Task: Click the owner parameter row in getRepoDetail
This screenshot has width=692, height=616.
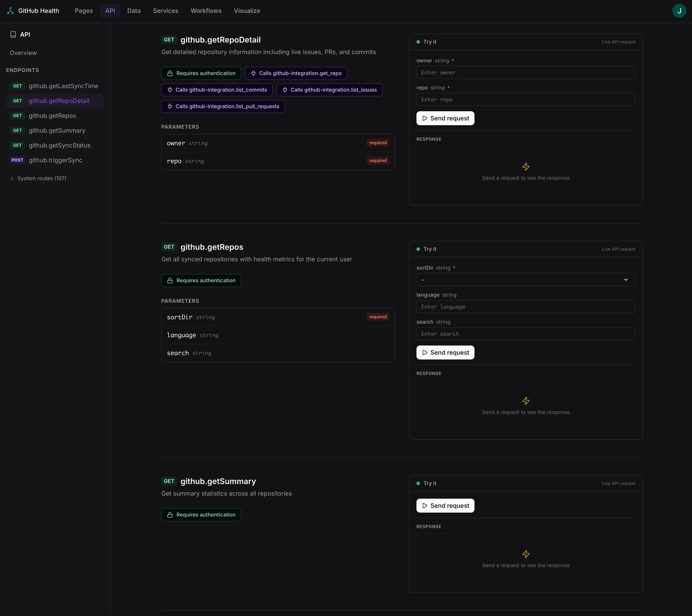Action: pyautogui.click(x=278, y=143)
